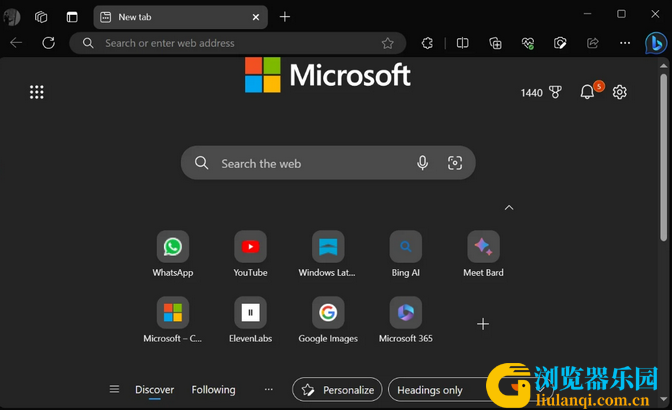Start voice search with microphone

(x=423, y=163)
